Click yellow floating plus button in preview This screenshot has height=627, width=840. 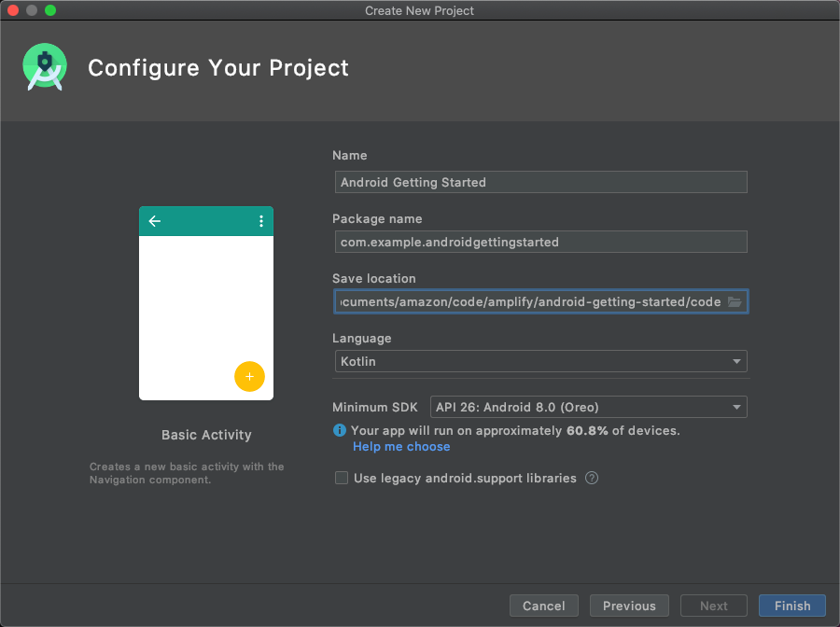click(x=249, y=376)
